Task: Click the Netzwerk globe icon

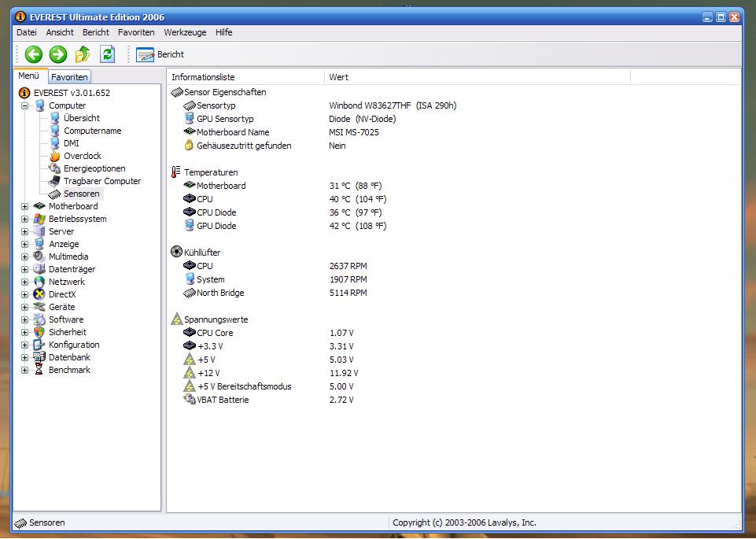Action: pos(39,282)
